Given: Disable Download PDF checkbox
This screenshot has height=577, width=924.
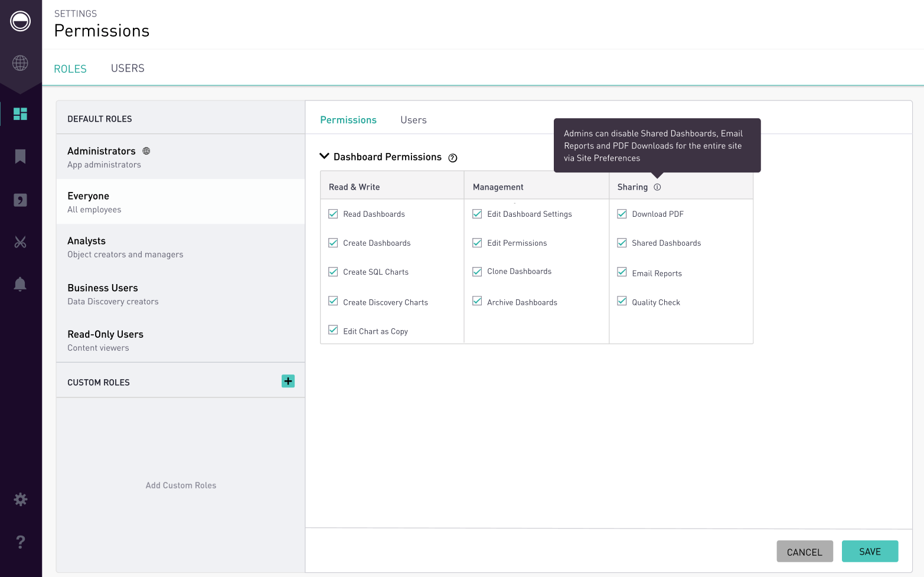Looking at the screenshot, I should [622, 214].
